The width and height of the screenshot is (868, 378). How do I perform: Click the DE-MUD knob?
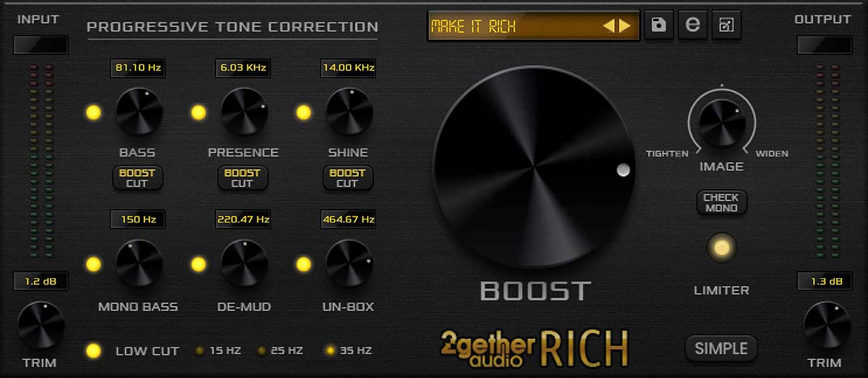(244, 264)
